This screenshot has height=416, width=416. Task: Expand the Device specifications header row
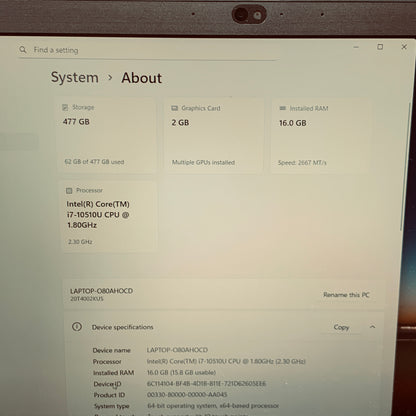point(224,327)
